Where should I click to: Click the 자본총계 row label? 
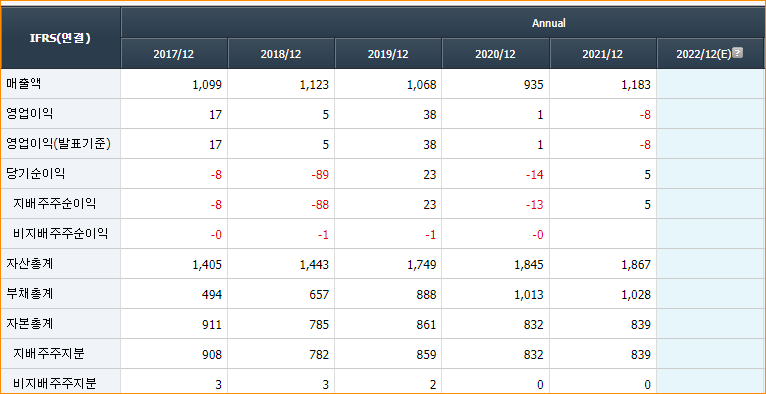pos(30,324)
